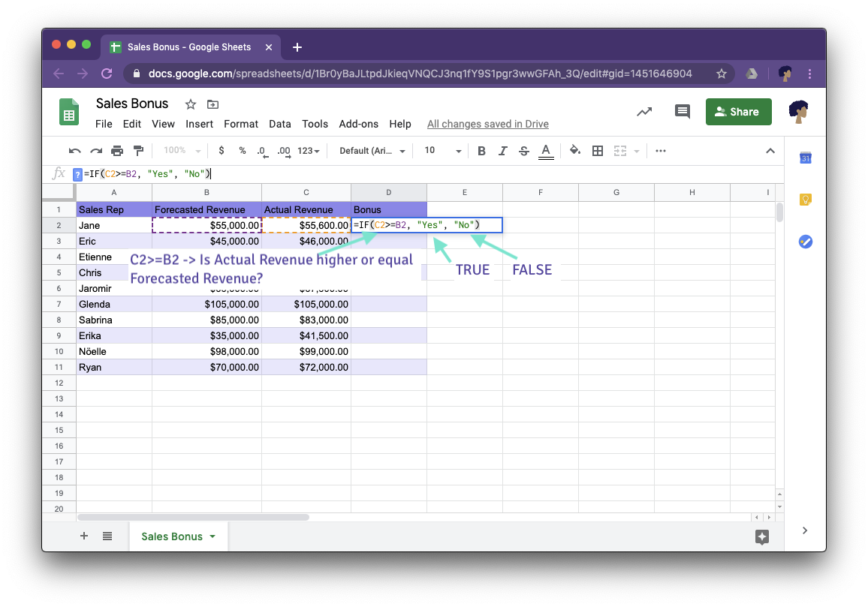Open the comment history panel
Viewport: 868px width, 607px height.
click(x=682, y=111)
